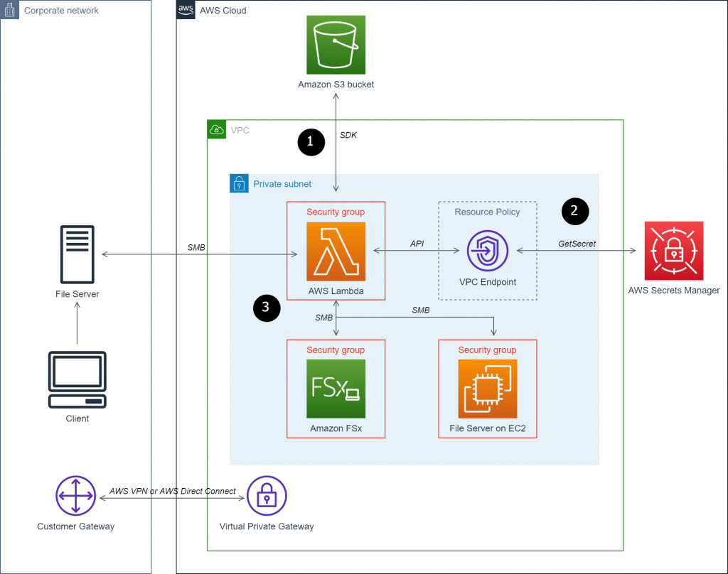Click the Customer Gateway icon

coord(75,496)
